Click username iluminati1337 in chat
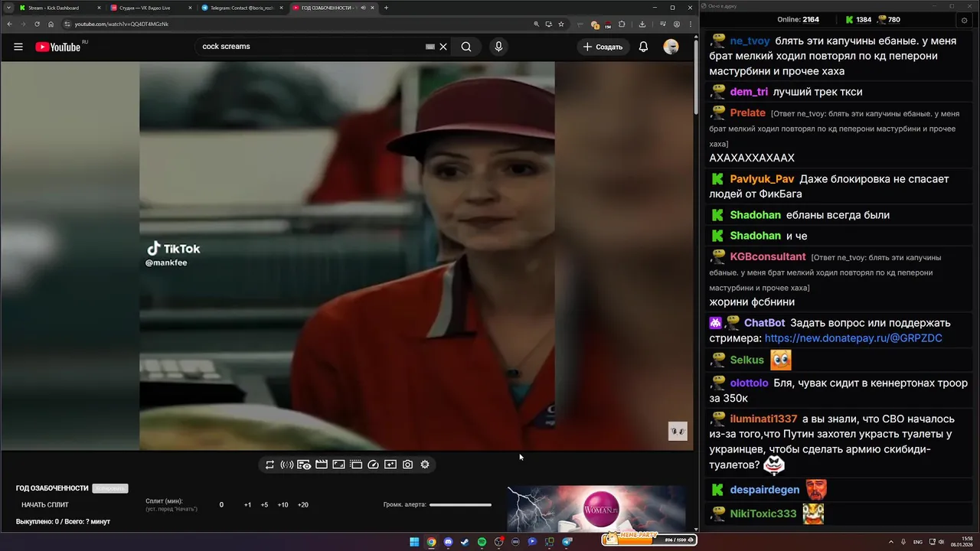 click(763, 419)
